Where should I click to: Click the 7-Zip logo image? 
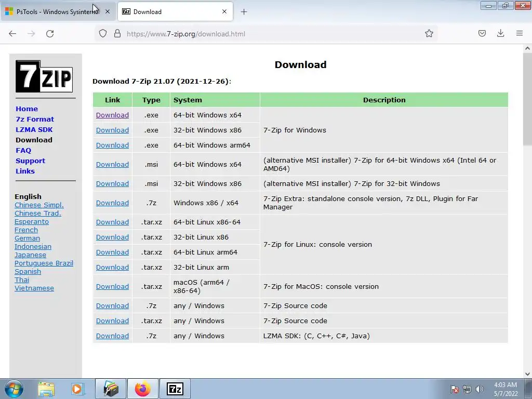pos(44,76)
